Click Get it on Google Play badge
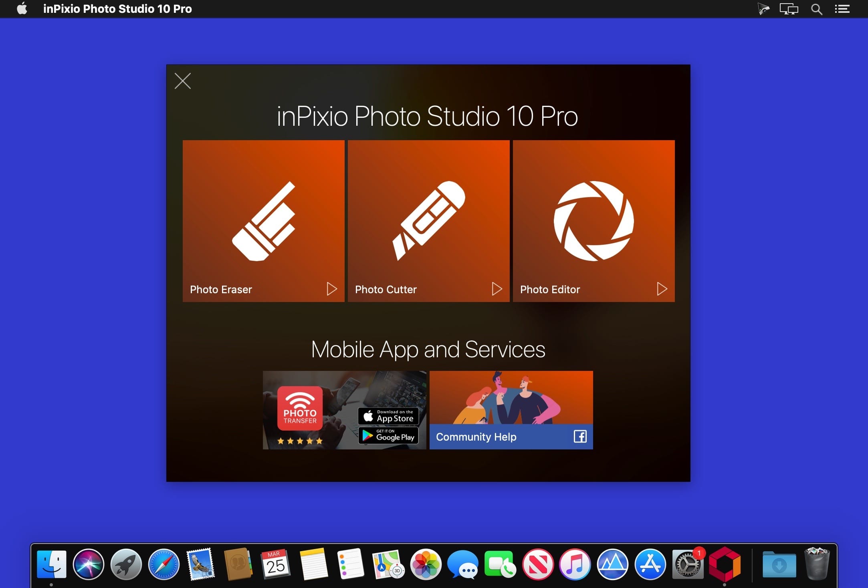This screenshot has height=588, width=868. pyautogui.click(x=388, y=435)
